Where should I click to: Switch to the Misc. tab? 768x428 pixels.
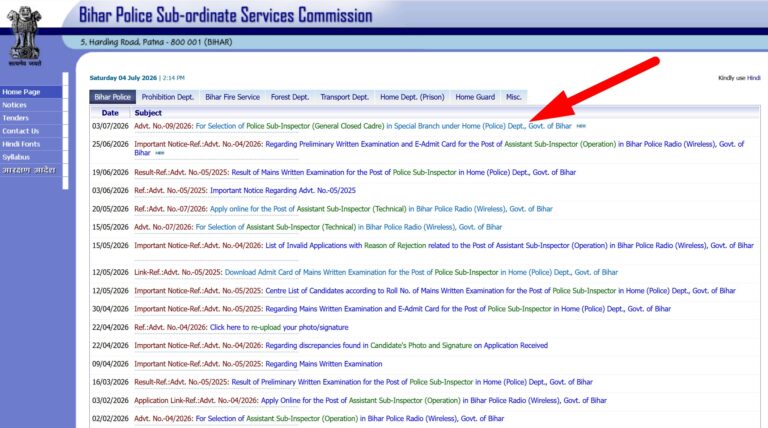pos(513,97)
